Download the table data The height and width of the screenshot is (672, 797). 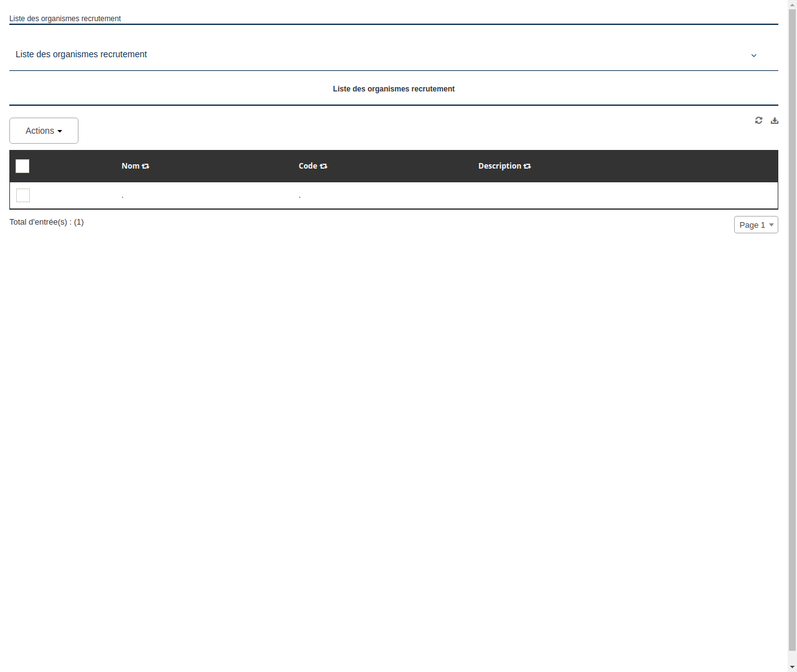coord(774,120)
